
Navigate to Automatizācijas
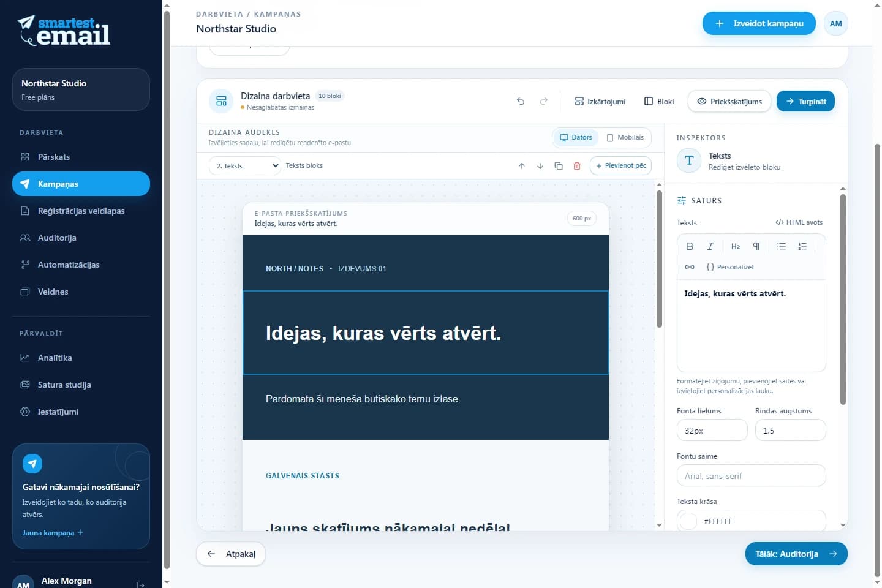pos(81,265)
